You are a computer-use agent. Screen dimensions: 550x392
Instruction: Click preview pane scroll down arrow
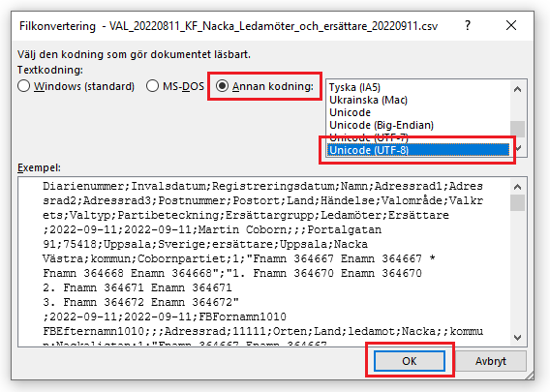[x=517, y=337]
